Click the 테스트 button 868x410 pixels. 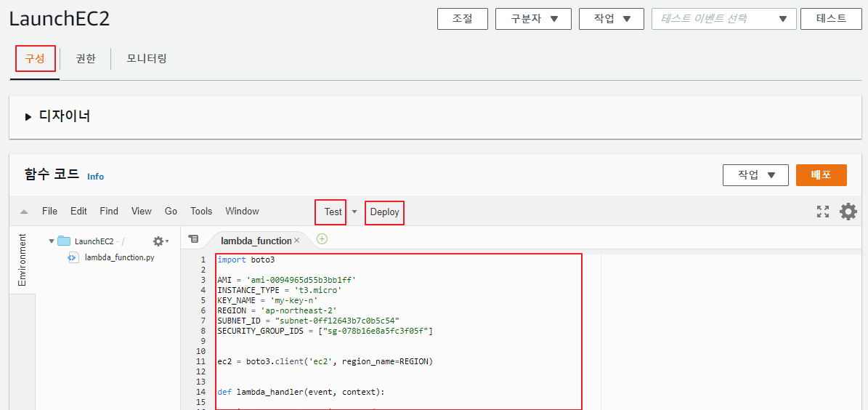point(832,19)
